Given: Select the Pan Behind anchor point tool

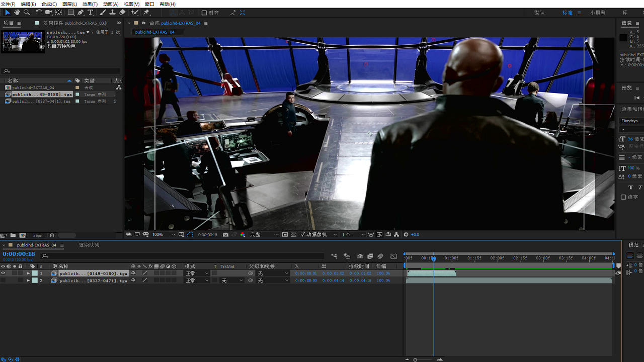Looking at the screenshot, I should coord(59,12).
